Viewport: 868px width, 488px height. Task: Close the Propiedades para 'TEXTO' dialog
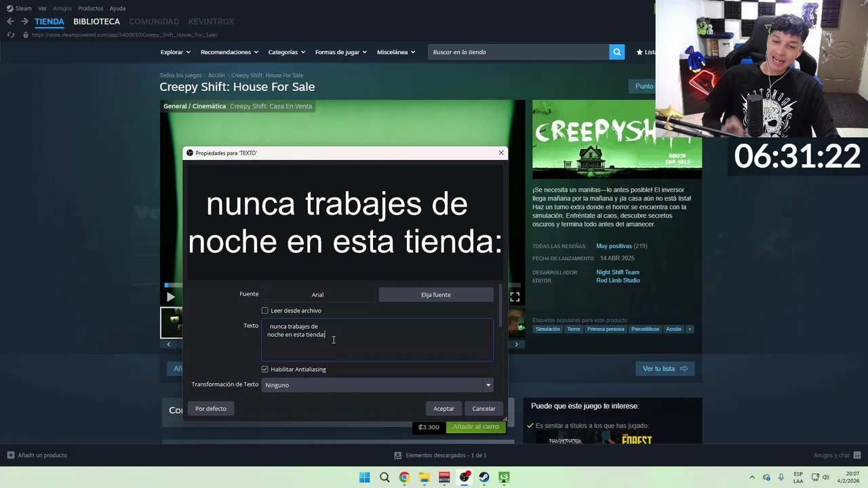[501, 152]
